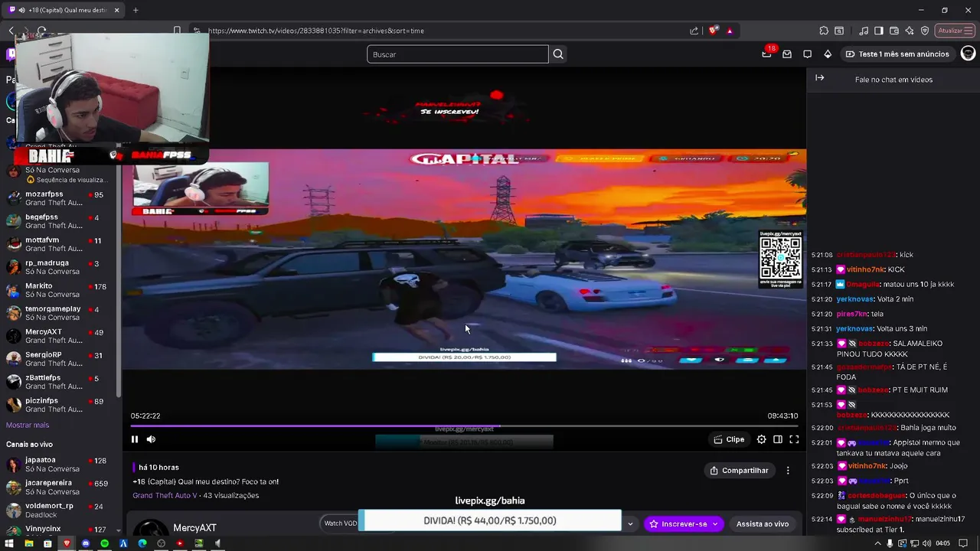Toggle the Brave sidebar panel
The image size is (980, 551).
point(879,31)
